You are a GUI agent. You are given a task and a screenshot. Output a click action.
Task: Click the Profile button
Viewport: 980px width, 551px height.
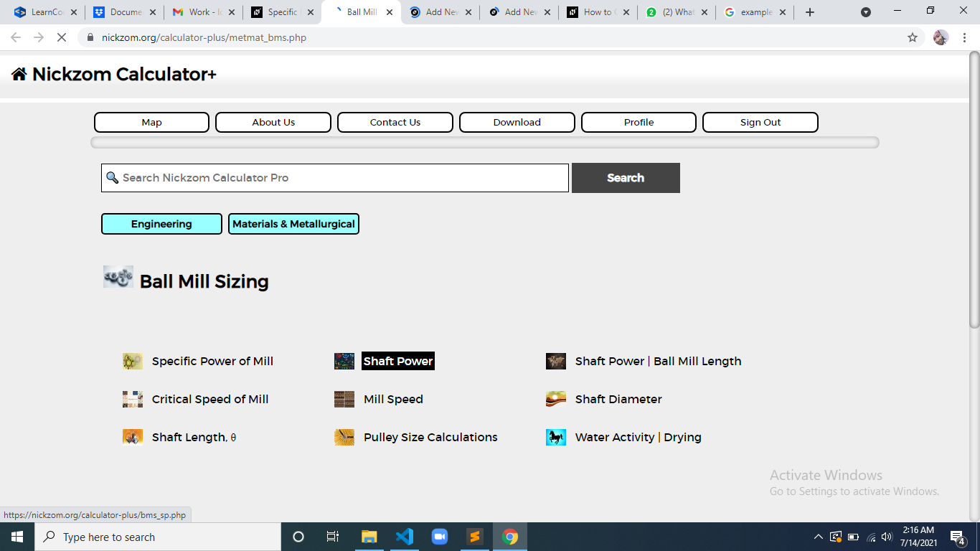point(639,123)
